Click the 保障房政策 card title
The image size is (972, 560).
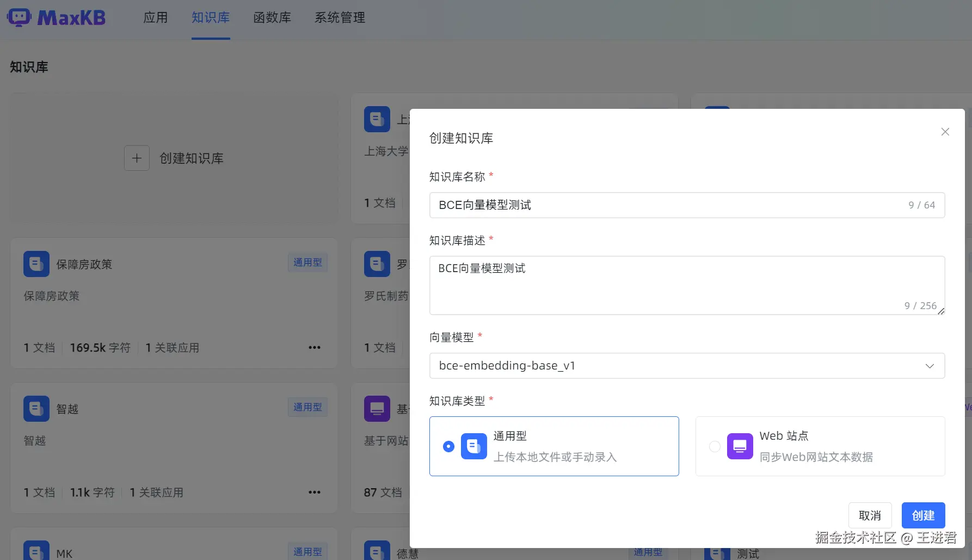(x=84, y=264)
